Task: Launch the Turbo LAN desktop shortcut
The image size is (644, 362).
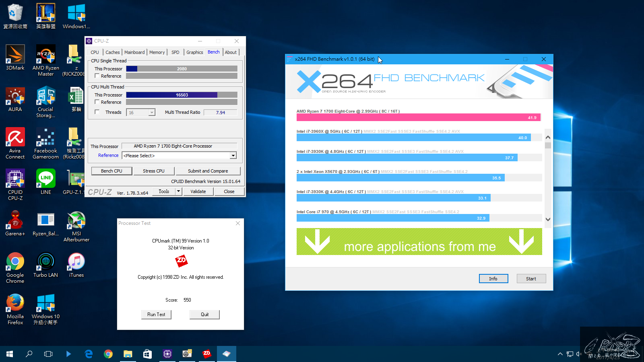Action: pyautogui.click(x=46, y=265)
